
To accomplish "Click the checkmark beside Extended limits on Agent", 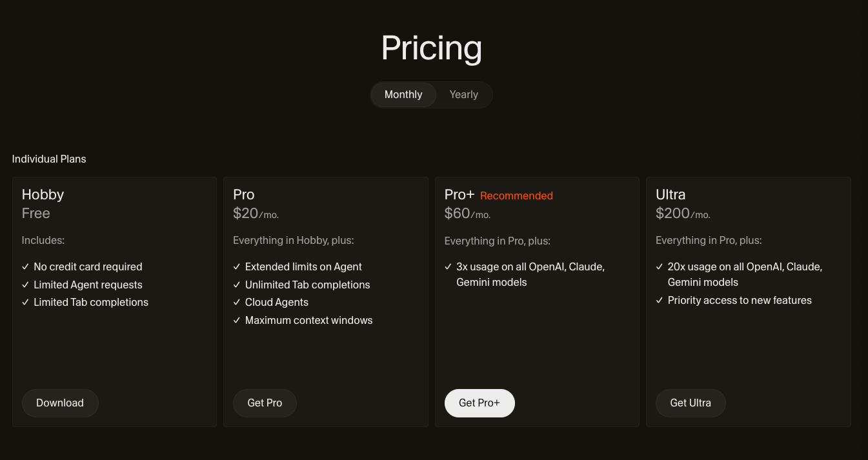I will click(x=237, y=266).
